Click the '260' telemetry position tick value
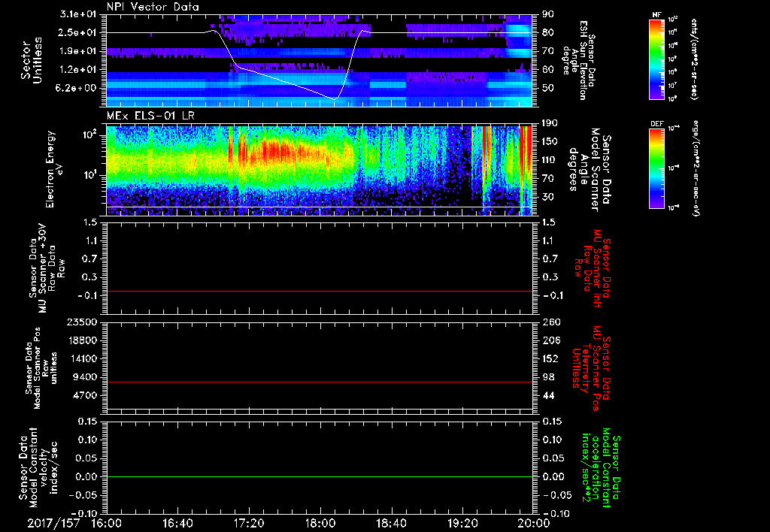This screenshot has height=532, width=770. (x=550, y=322)
